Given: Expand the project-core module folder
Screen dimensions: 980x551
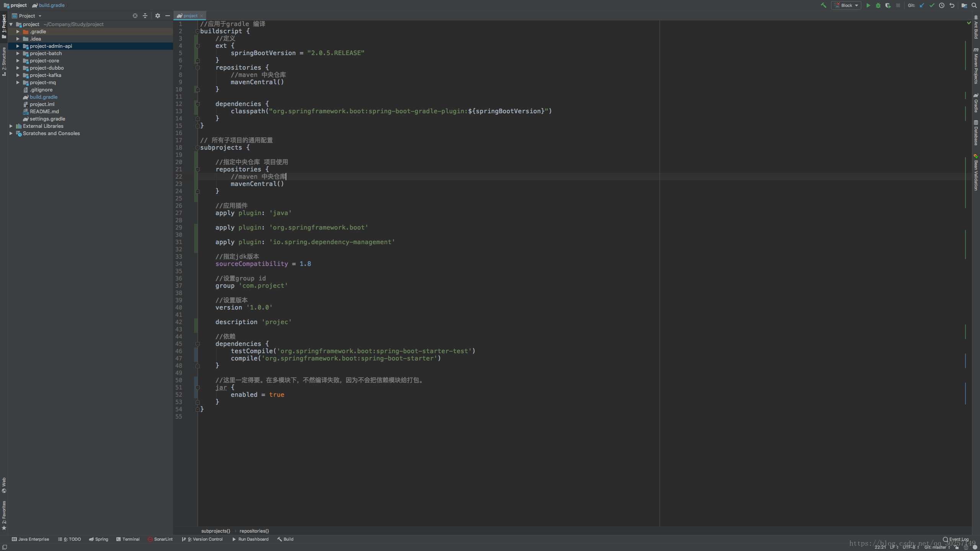Looking at the screenshot, I should [x=18, y=61].
